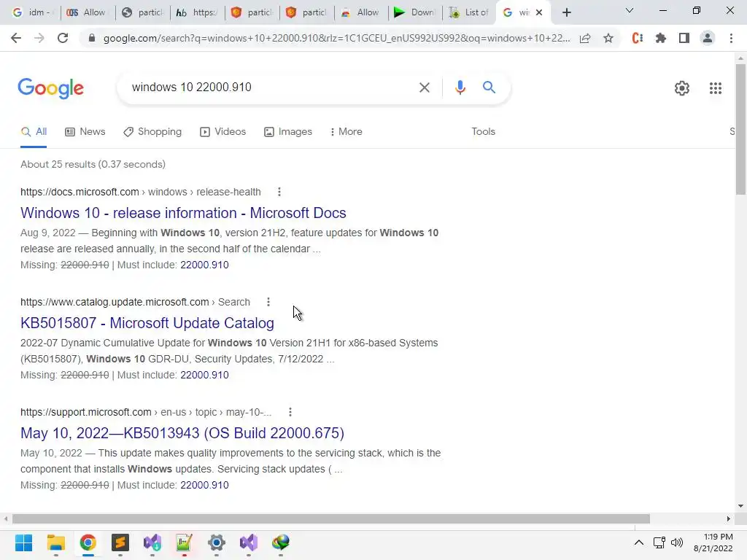Open File Explorer from the taskbar
Image resolution: width=747 pixels, height=560 pixels.
pyautogui.click(x=55, y=542)
